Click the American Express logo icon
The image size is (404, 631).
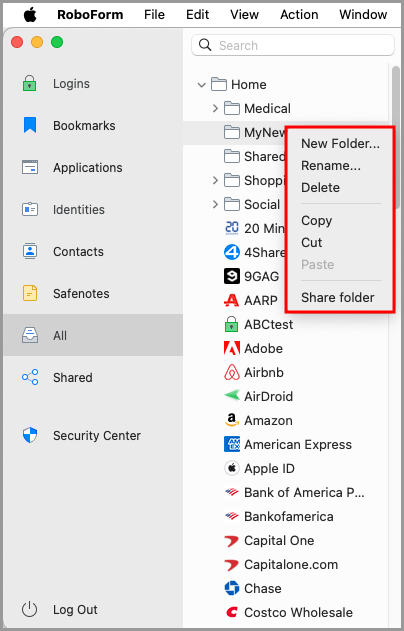(232, 444)
